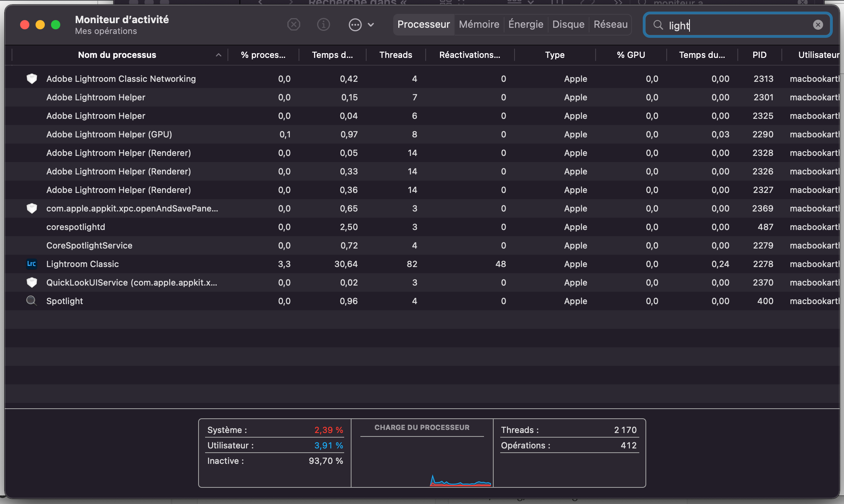Clear the search field with the x icon
Screen dimensions: 844x504
click(818, 25)
